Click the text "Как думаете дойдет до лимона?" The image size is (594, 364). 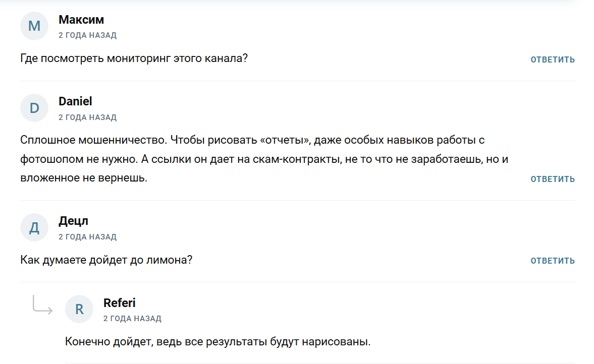106,260
